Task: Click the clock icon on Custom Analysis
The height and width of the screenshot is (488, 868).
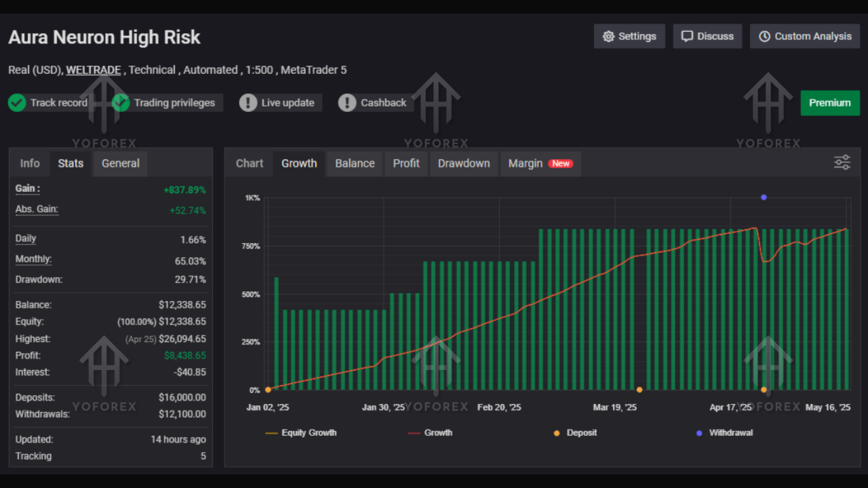Action: pyautogui.click(x=765, y=36)
